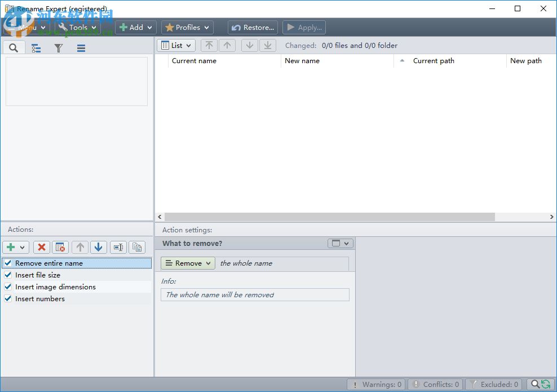
Task: Uncheck the Remove entire name action
Action: coord(8,263)
